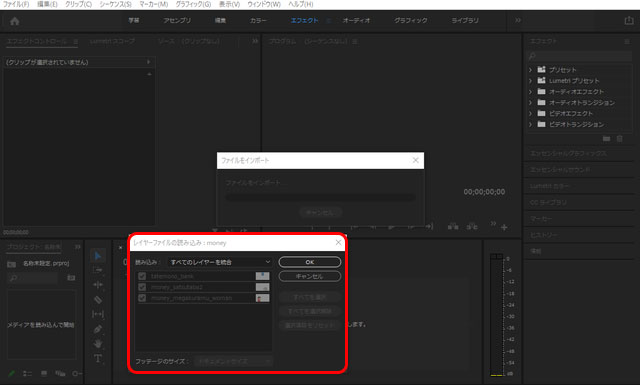Select the Track Select Forward tool

tap(98, 270)
